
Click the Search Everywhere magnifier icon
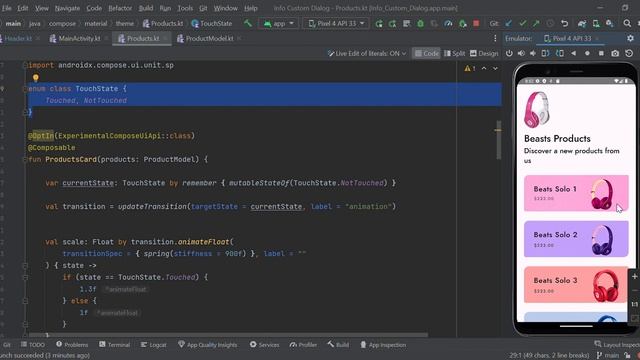[627, 24]
